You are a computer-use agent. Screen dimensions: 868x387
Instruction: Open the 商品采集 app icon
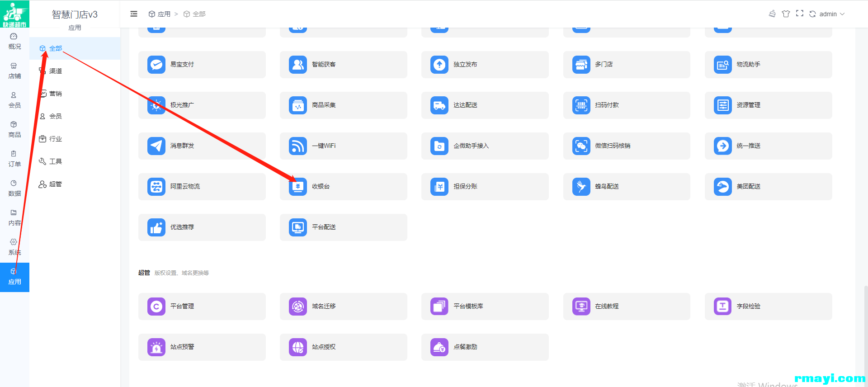(x=298, y=105)
